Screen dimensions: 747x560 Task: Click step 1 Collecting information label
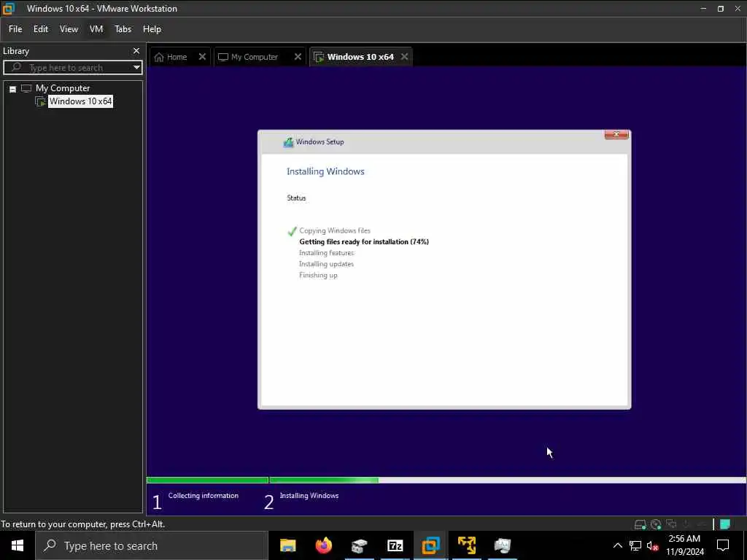[203, 496]
